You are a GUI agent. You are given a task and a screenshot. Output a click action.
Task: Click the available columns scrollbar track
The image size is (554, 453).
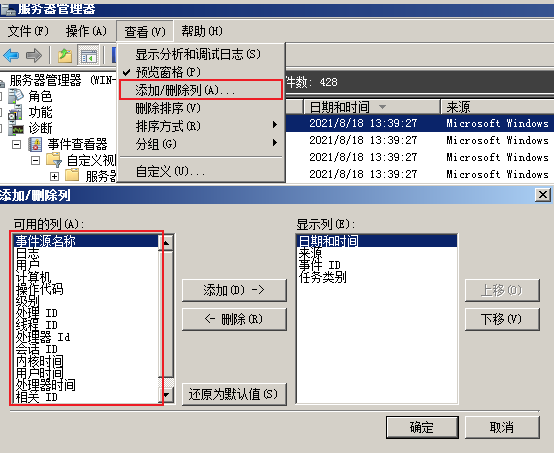click(166, 382)
